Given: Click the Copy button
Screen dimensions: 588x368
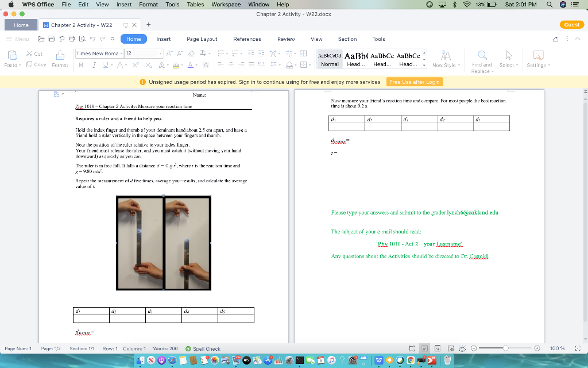Looking at the screenshot, I should point(36,64).
